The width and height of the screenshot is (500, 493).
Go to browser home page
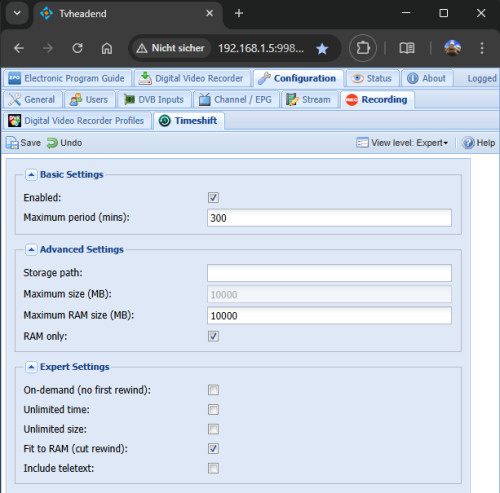pyautogui.click(x=107, y=48)
